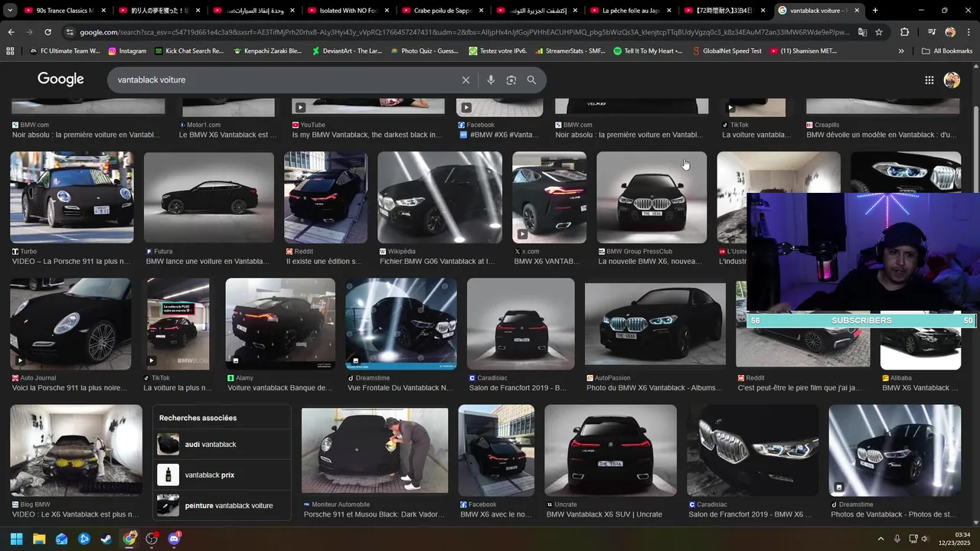
Task: Open Chrome three-dot menu
Action: [969, 32]
